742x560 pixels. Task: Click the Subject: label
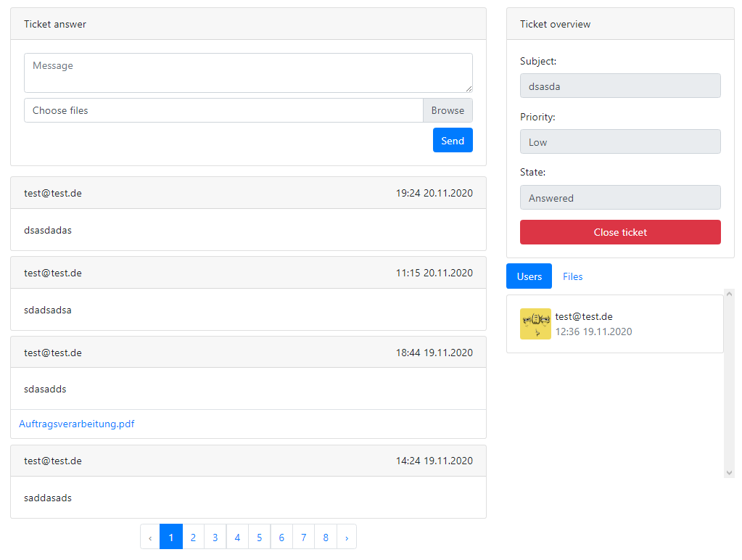[538, 61]
